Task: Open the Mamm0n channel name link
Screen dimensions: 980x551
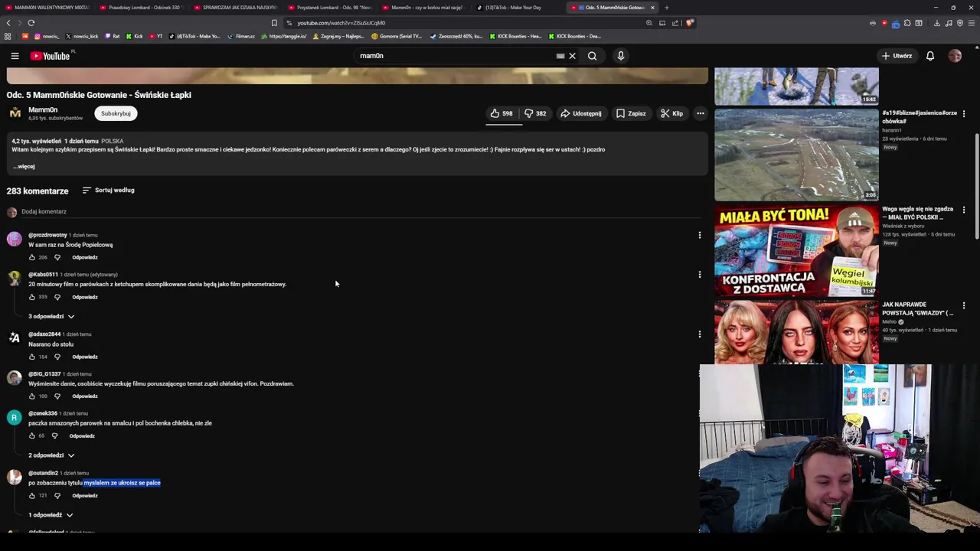Action: click(43, 110)
